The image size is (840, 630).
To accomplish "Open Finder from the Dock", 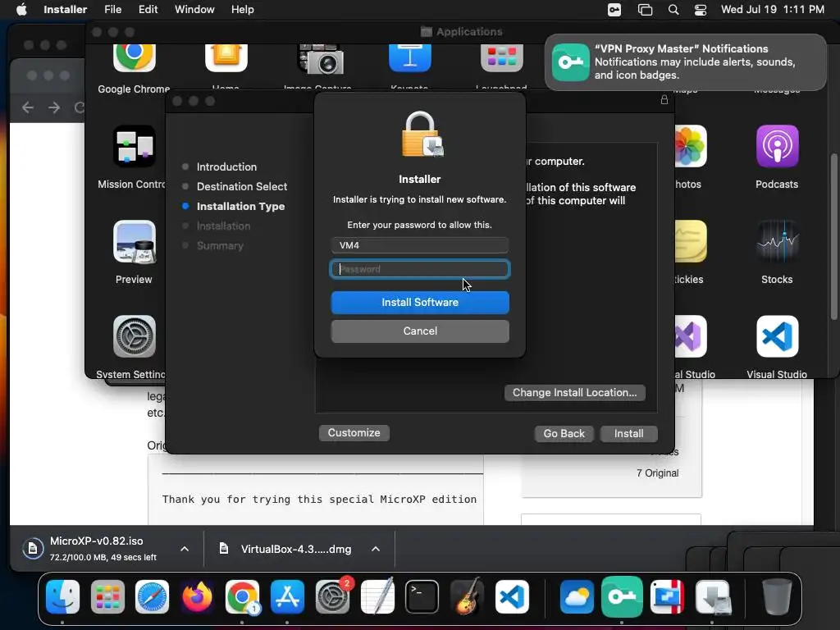I will click(x=62, y=596).
